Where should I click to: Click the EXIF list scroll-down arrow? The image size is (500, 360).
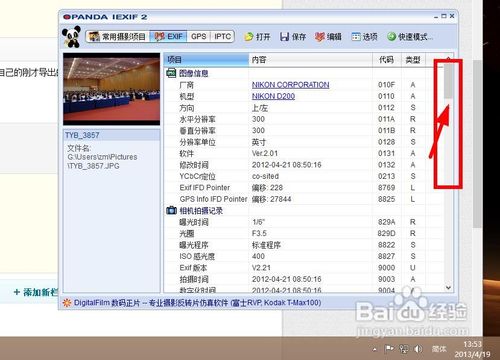click(x=448, y=287)
